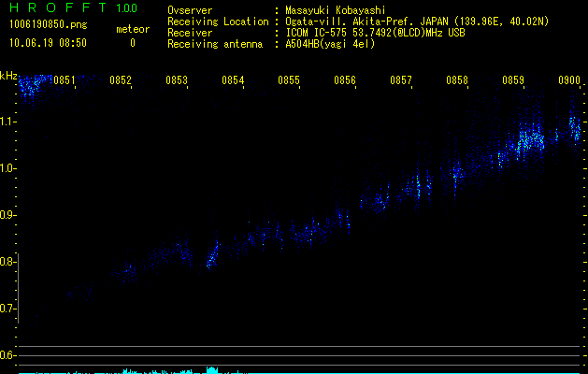Click the 0852 time marker
The width and height of the screenshot is (588, 374).
tap(121, 80)
